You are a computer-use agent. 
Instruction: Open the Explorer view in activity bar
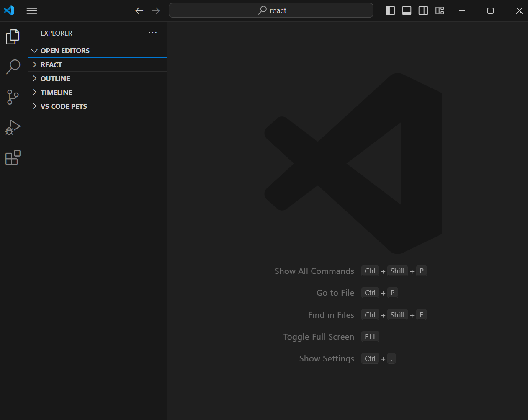(13, 37)
